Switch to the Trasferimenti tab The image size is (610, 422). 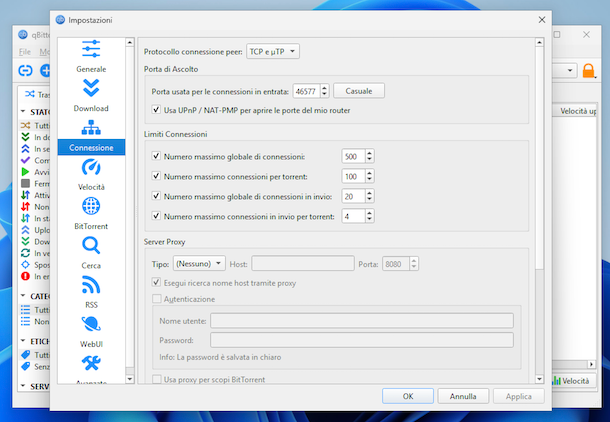coord(37,95)
